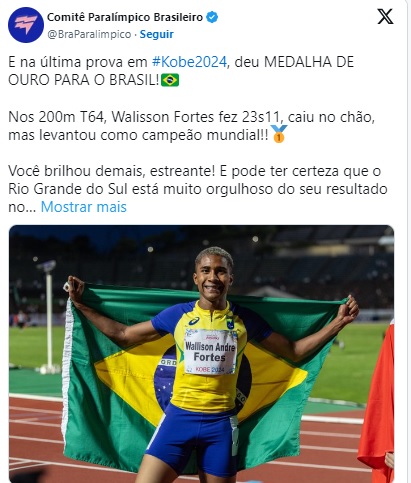Expand the tweet with Mostrar mais
This screenshot has width=411, height=483.
click(84, 207)
